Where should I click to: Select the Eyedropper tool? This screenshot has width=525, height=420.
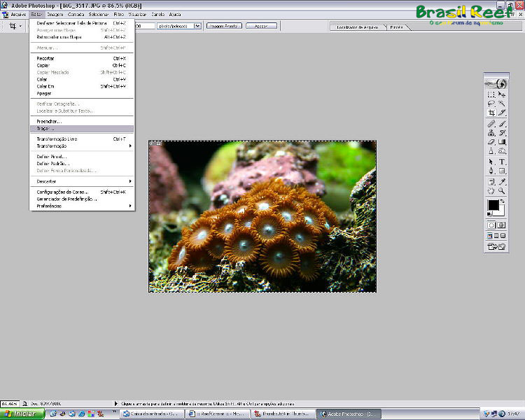[503, 181]
